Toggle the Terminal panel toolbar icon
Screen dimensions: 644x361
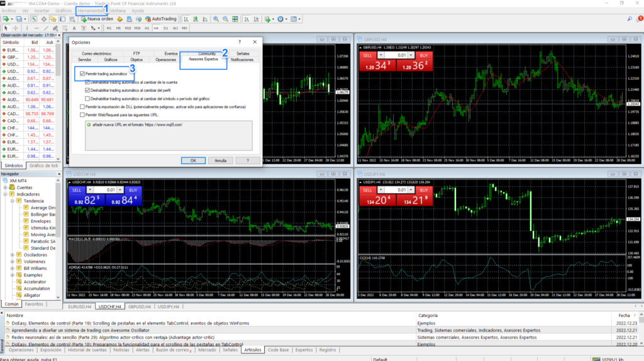pyautogui.click(x=62, y=19)
